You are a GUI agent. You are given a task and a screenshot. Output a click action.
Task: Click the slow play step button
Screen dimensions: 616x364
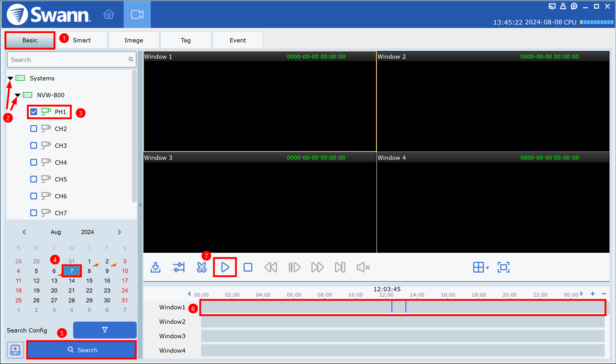(294, 267)
